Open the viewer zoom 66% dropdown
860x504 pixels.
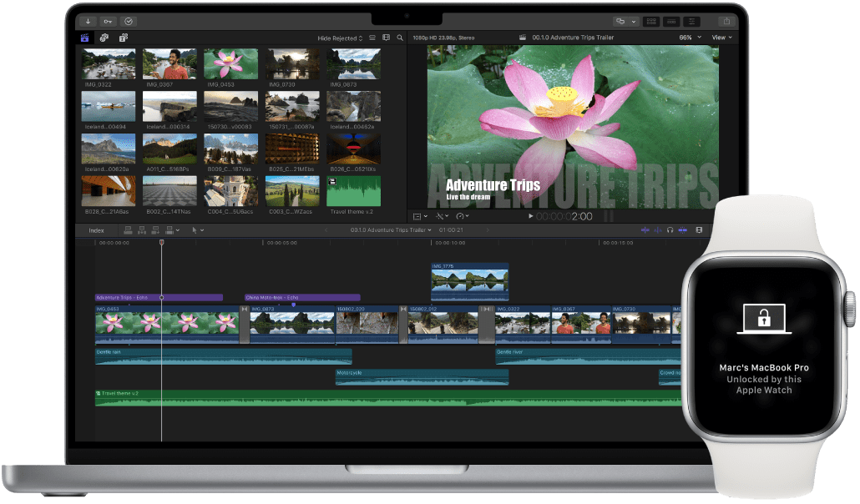(x=688, y=38)
